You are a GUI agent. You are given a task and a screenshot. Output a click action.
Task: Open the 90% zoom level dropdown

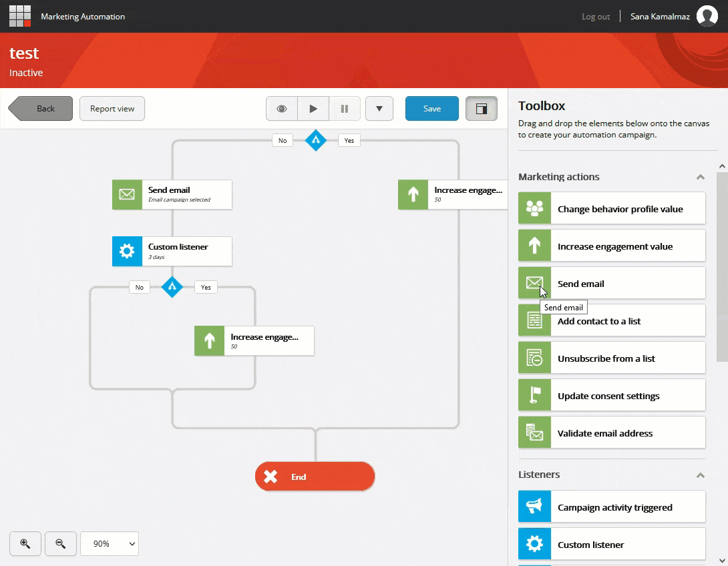(x=110, y=544)
